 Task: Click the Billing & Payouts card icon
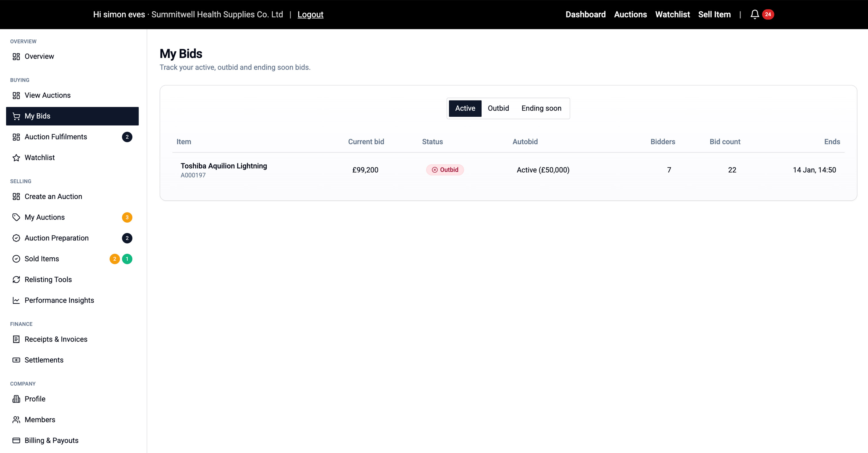(x=16, y=440)
